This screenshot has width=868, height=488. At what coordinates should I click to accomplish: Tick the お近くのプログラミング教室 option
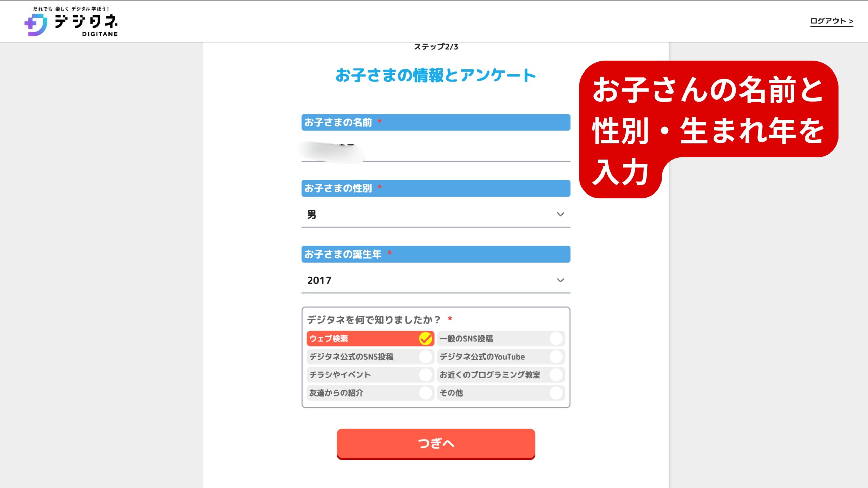[500, 375]
